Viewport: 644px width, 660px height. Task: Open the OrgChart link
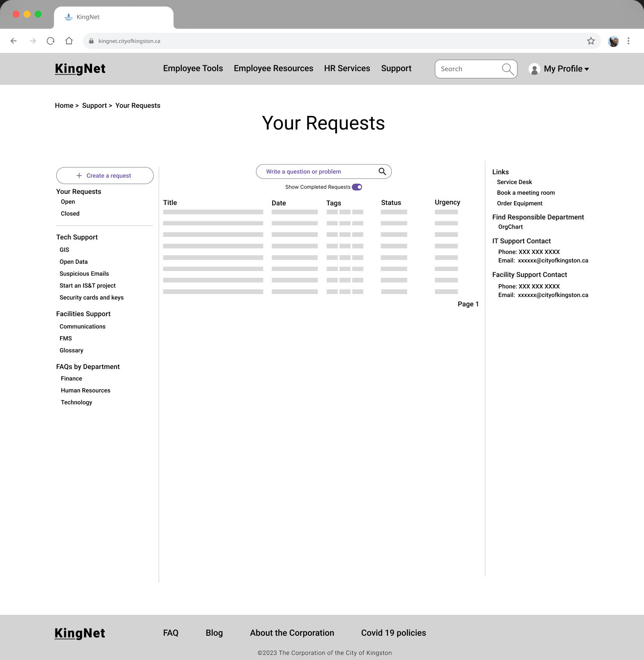(510, 227)
